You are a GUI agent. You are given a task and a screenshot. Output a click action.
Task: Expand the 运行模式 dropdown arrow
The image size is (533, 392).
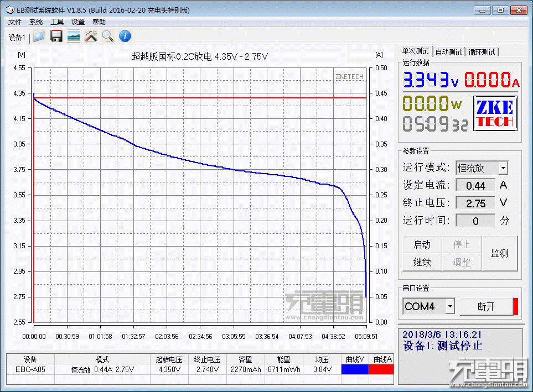point(503,168)
